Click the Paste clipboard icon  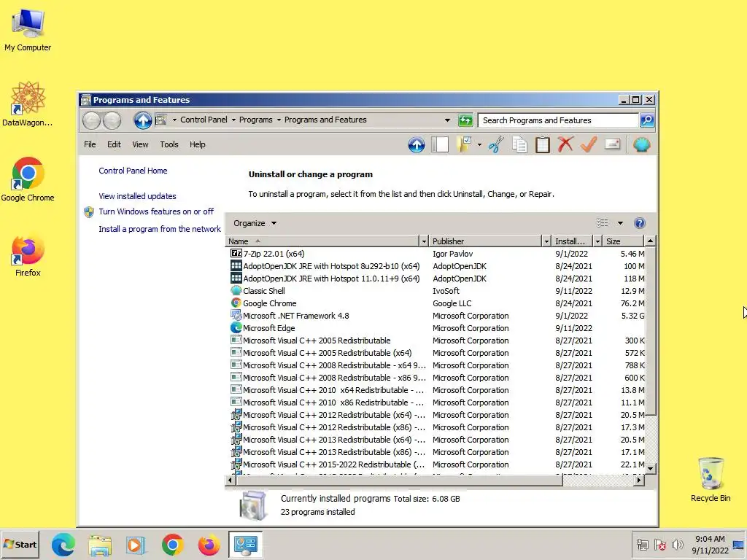(543, 145)
